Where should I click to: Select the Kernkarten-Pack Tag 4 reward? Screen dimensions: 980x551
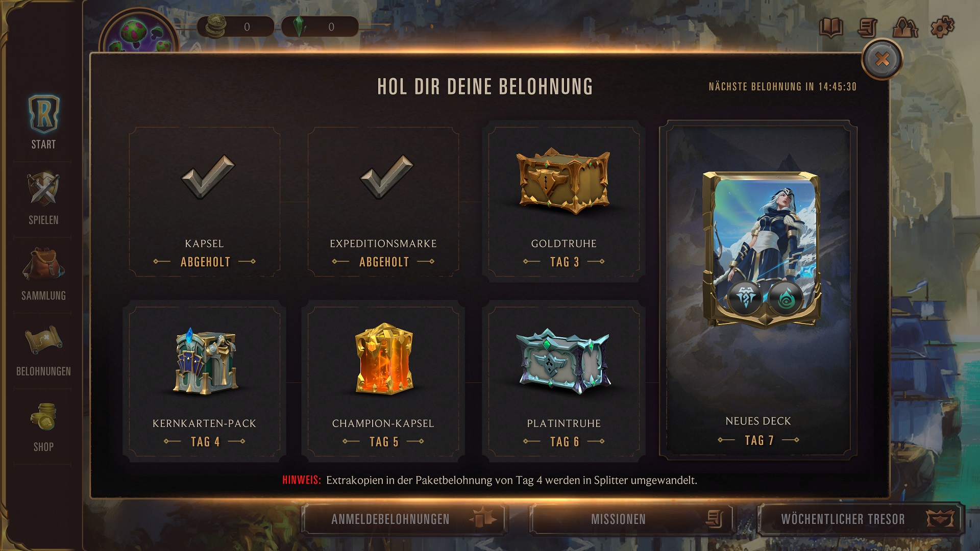tap(205, 382)
